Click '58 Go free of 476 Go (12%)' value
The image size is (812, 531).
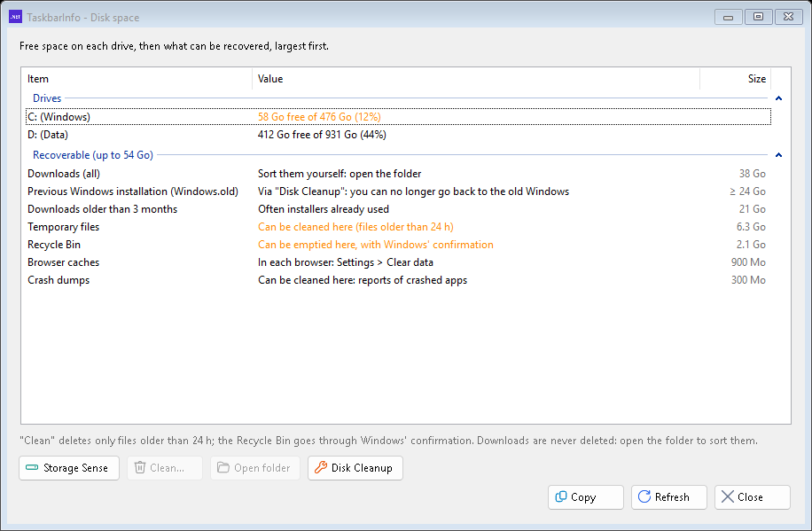click(319, 116)
